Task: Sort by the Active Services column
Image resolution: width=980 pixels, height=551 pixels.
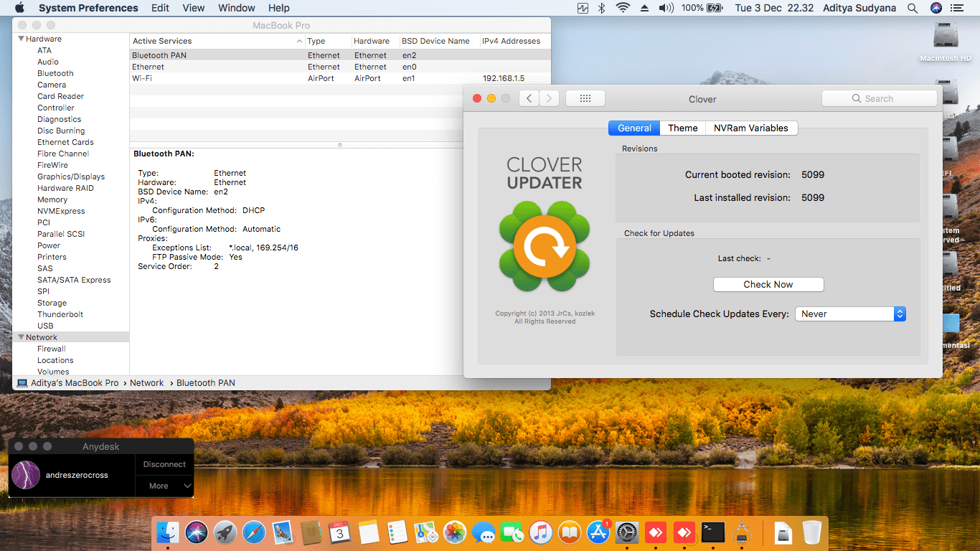Action: tap(217, 41)
